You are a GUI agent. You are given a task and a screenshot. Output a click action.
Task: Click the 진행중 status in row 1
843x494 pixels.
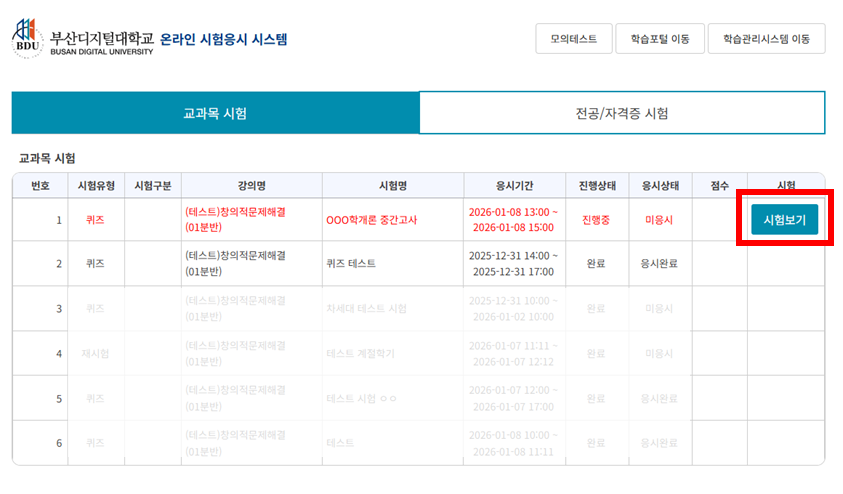[596, 219]
